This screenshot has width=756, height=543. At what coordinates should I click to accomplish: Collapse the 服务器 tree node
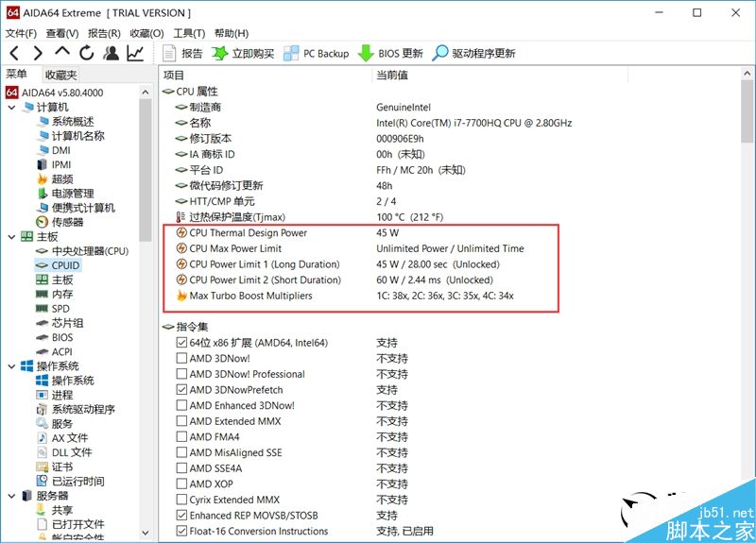12,496
